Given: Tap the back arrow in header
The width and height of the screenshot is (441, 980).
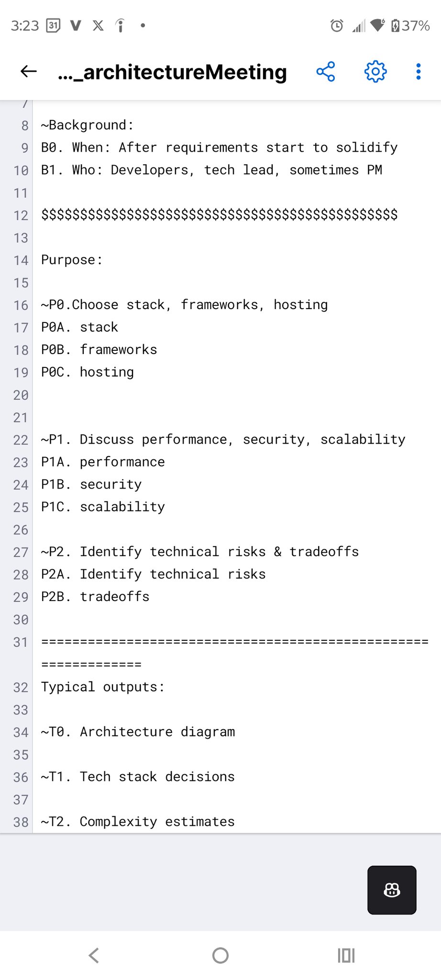Looking at the screenshot, I should tap(29, 72).
